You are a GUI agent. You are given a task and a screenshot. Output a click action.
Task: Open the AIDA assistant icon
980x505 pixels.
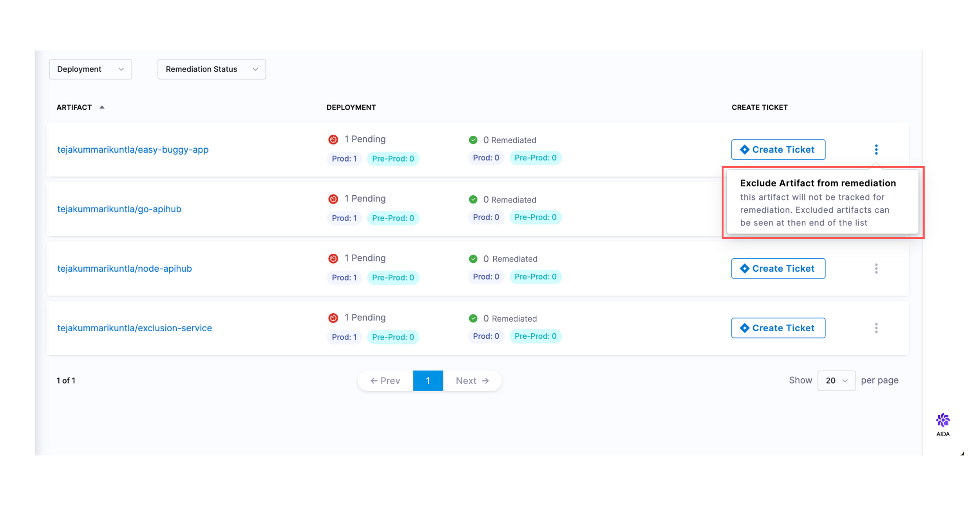[942, 421]
